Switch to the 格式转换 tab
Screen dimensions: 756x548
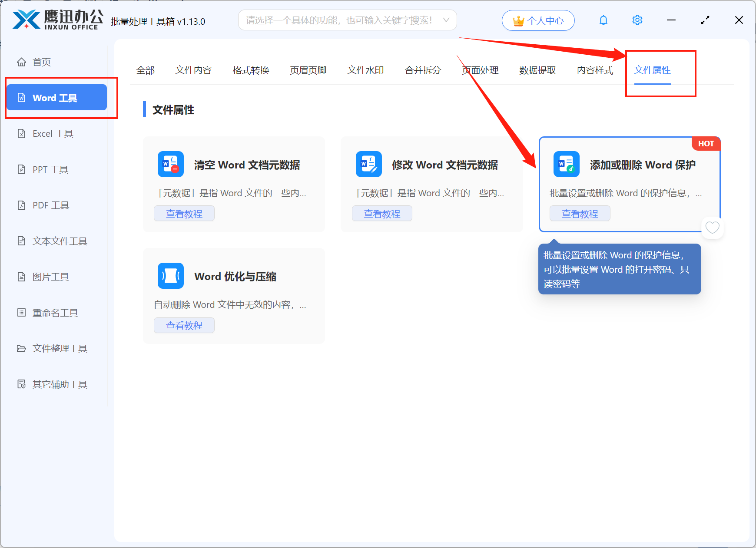coord(251,70)
